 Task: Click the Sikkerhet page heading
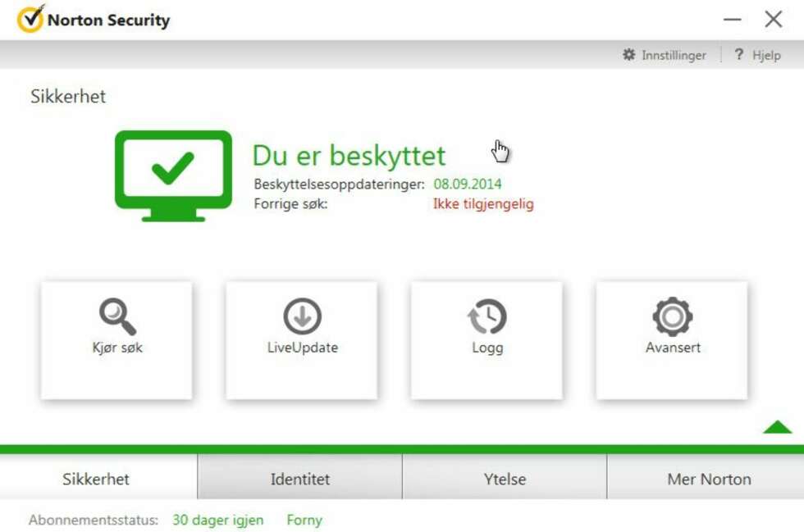point(68,97)
